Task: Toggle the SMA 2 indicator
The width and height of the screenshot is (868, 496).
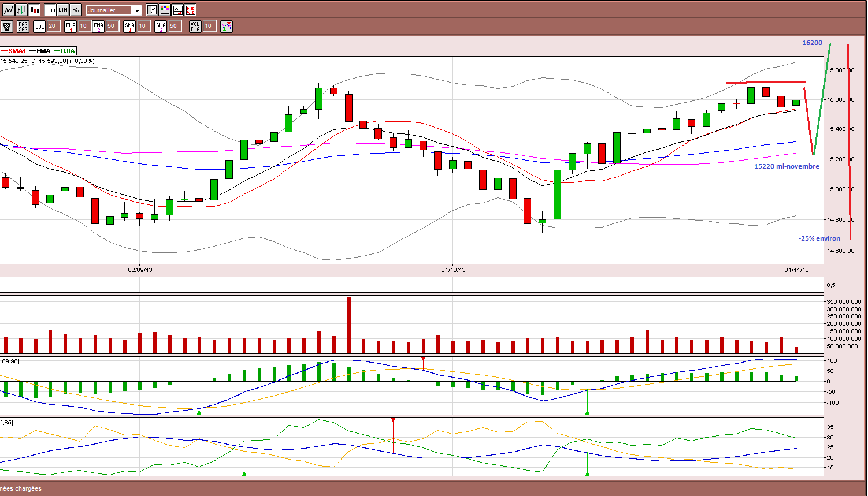Action: [x=161, y=27]
